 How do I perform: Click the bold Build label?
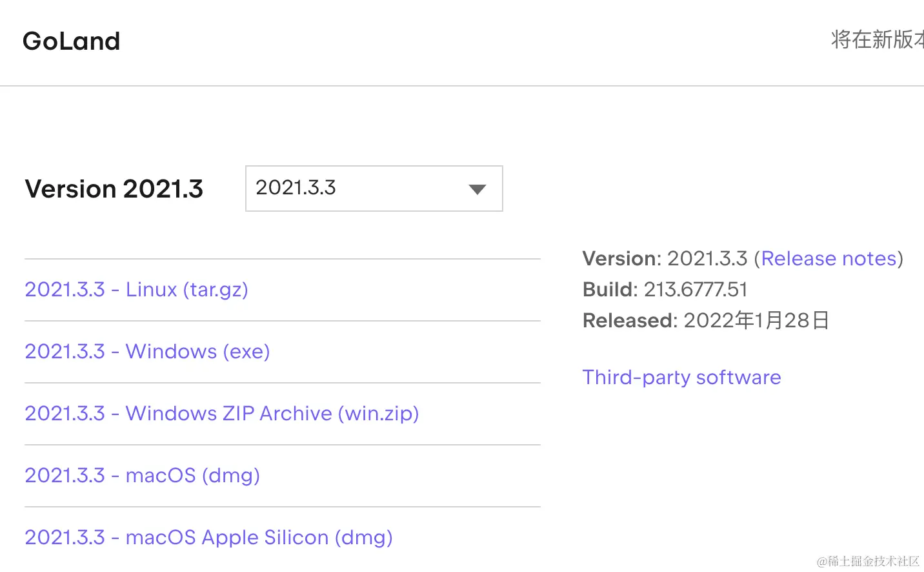coord(610,289)
